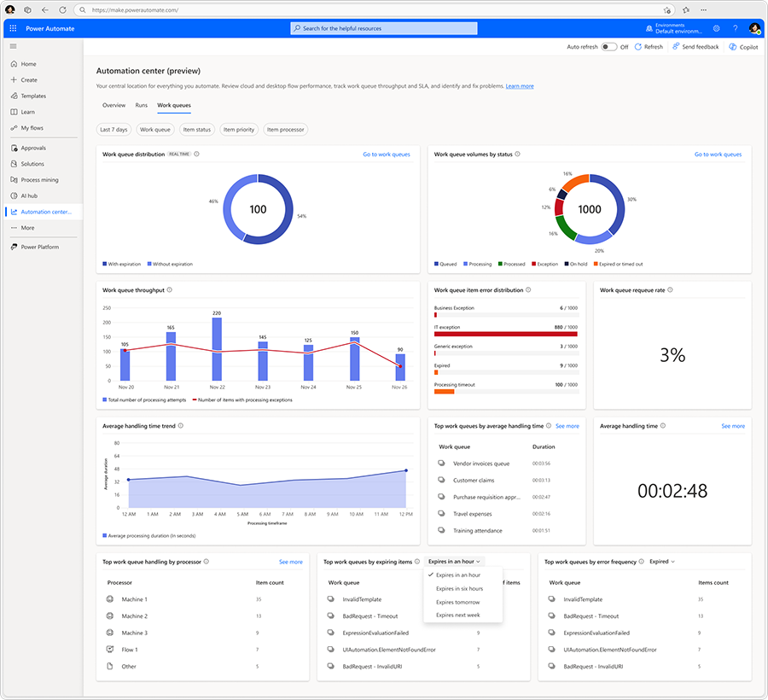Open the Learn more link in the description
This screenshot has height=700, width=768.
click(520, 85)
